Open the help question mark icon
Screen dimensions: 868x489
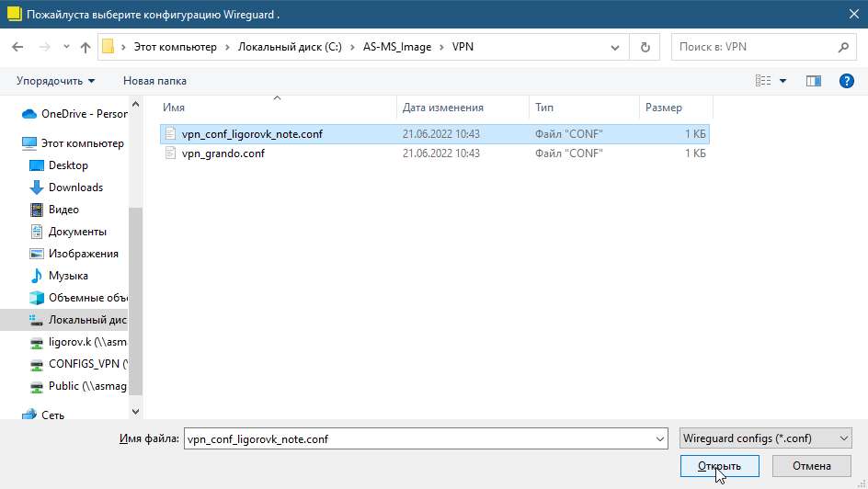[847, 81]
